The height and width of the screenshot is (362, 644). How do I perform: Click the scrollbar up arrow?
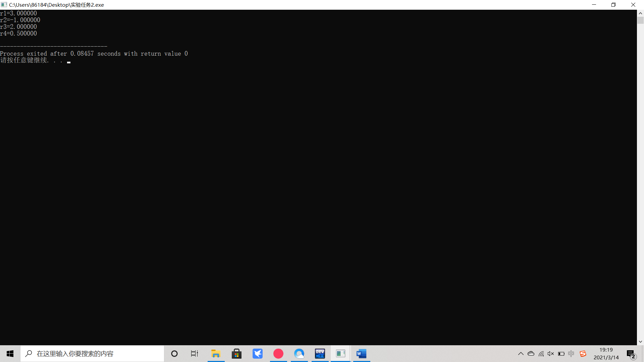(x=640, y=13)
